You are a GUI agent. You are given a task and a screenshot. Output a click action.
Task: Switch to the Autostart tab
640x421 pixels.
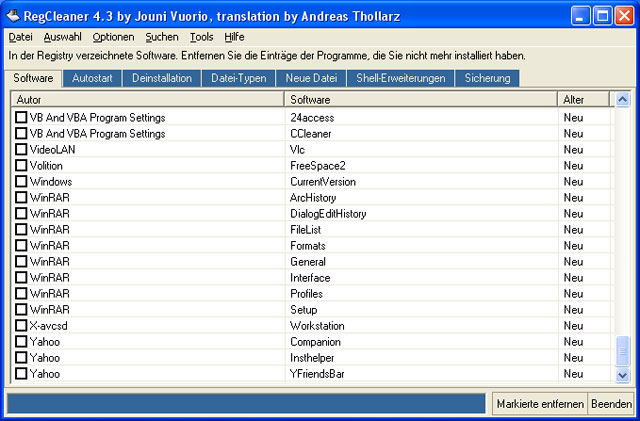[x=93, y=78]
